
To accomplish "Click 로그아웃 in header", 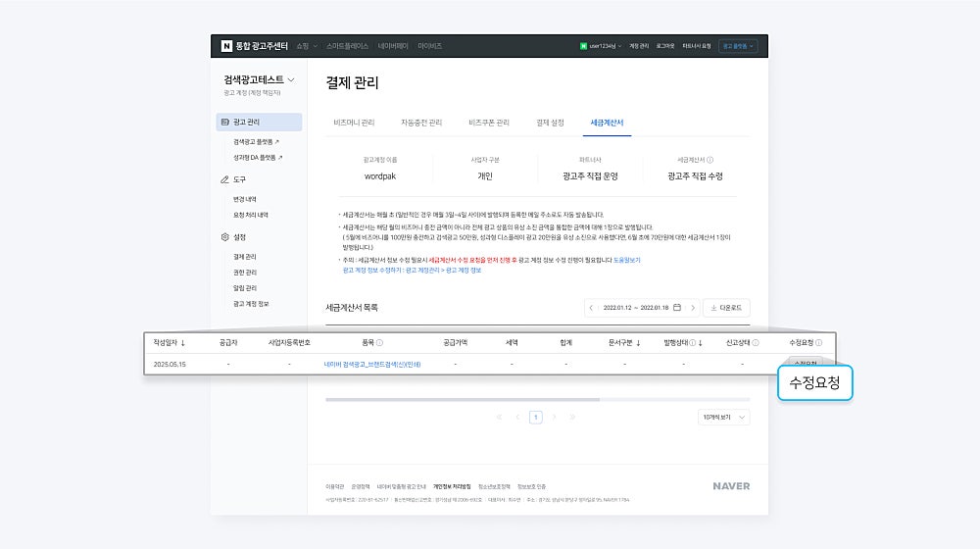I will [x=665, y=46].
